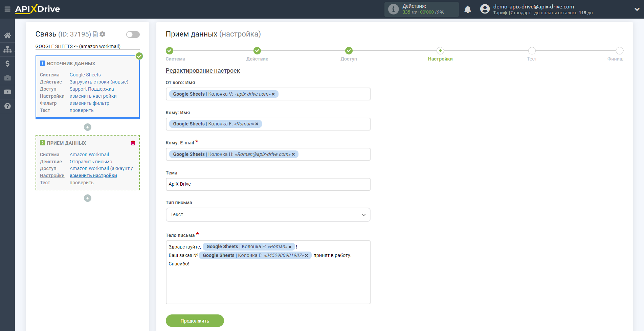Click the Редактирование настроек heading
644x331 pixels.
click(x=203, y=71)
